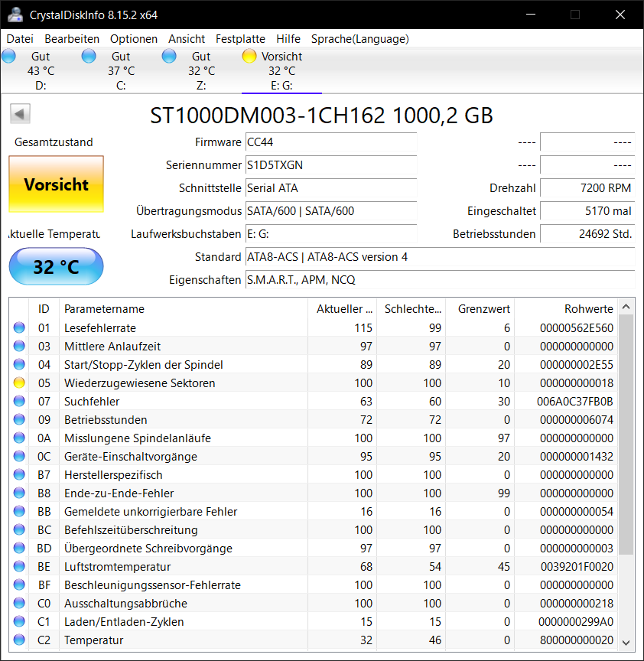Screen dimensions: 644x661
Task: Click the Betriebsstunden field 24692 Std.
Action: coord(587,234)
